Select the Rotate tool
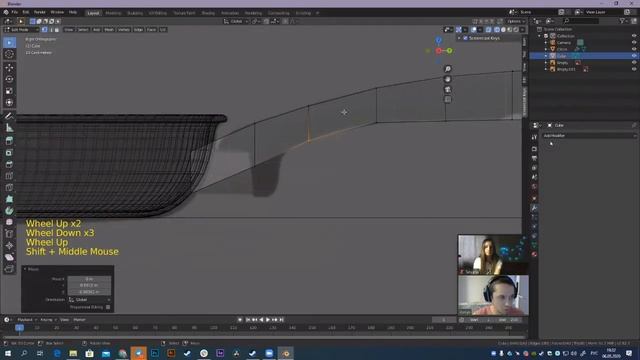This screenshot has height=360, width=640. tap(9, 79)
